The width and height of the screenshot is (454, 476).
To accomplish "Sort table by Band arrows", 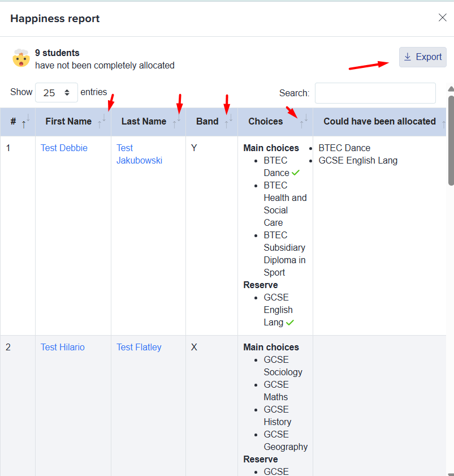I will pyautogui.click(x=228, y=122).
